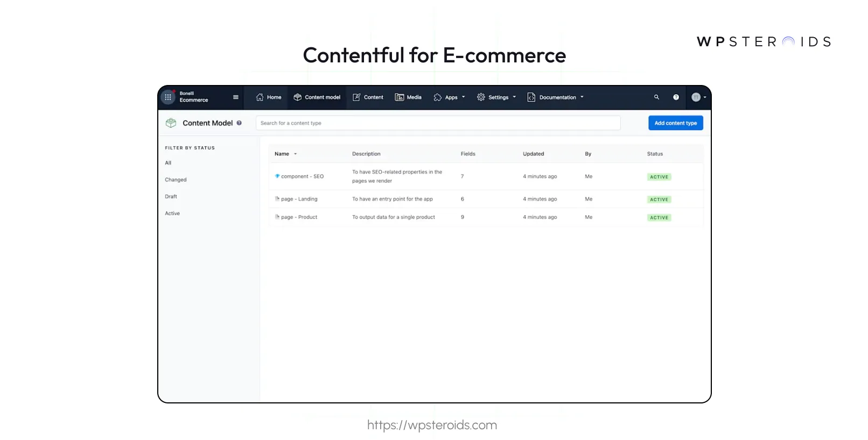Open the Settings menu
868x440 pixels.
(496, 97)
